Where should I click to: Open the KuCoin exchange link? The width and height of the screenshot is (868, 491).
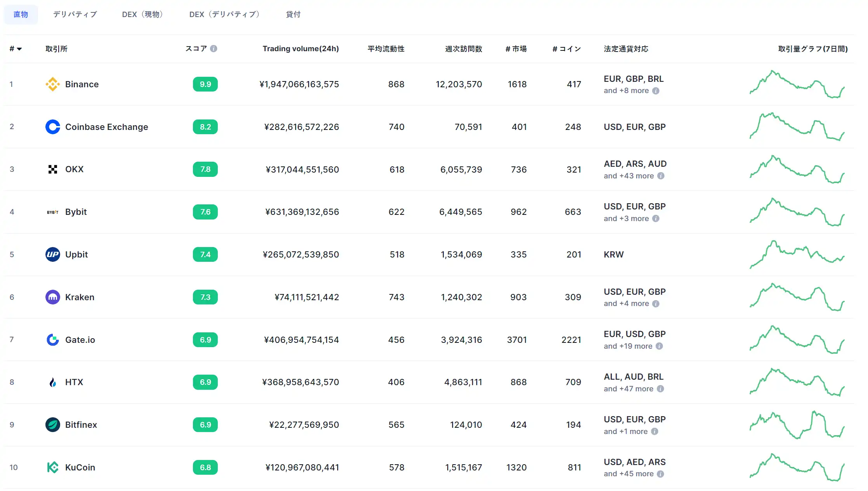coord(80,467)
